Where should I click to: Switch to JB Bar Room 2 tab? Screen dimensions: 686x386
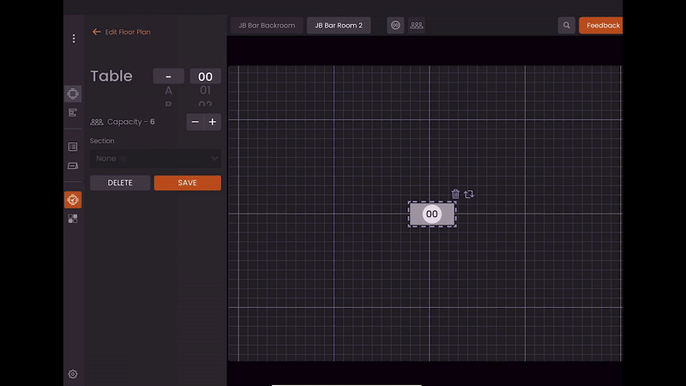tap(339, 25)
